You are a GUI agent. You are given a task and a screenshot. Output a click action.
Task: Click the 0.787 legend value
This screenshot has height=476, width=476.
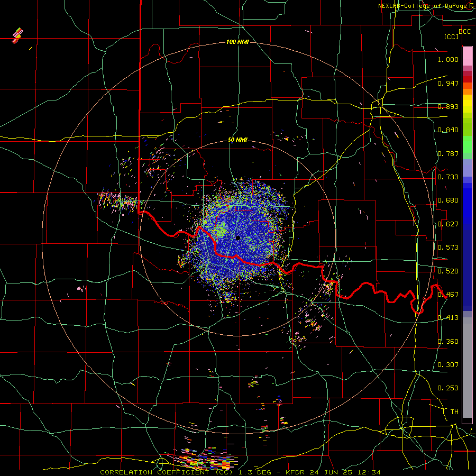(448, 153)
